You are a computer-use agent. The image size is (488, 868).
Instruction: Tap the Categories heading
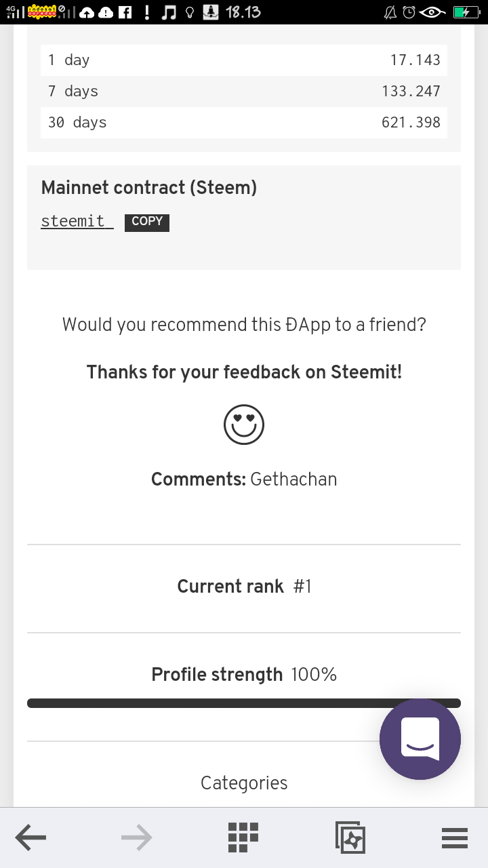pos(244,783)
